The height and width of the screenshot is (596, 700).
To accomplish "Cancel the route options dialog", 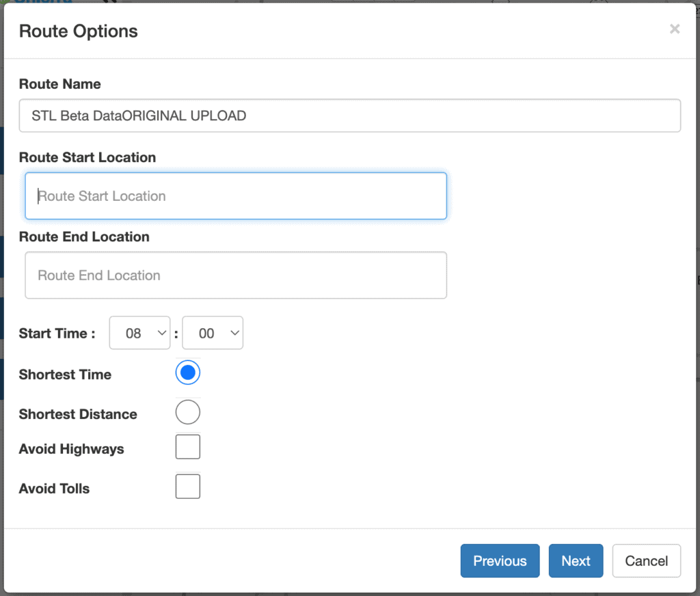I will [647, 560].
